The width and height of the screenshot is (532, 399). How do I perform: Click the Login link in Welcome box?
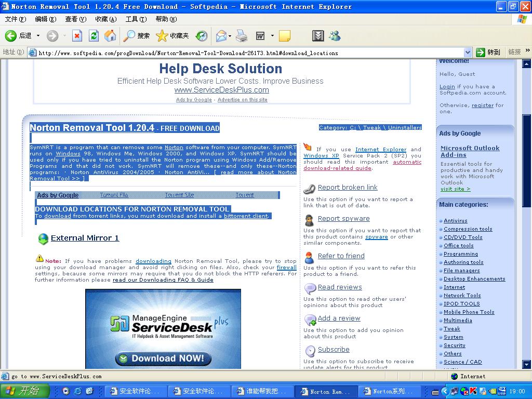point(447,87)
